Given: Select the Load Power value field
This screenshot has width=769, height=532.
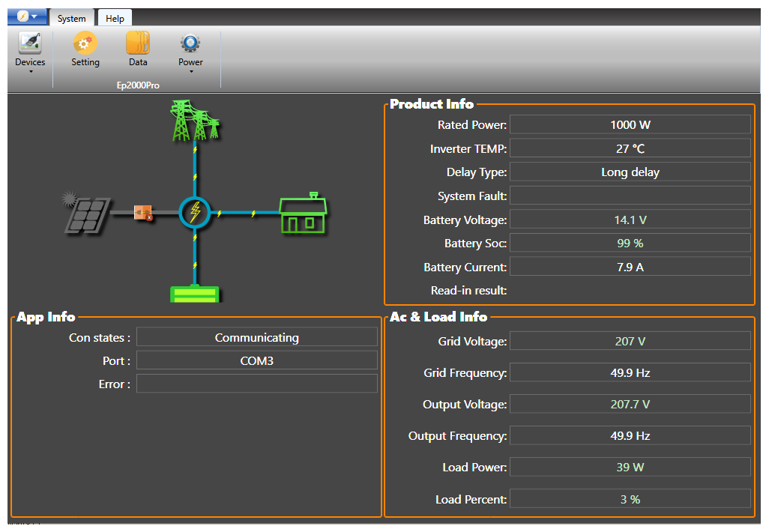Looking at the screenshot, I should pos(630,467).
